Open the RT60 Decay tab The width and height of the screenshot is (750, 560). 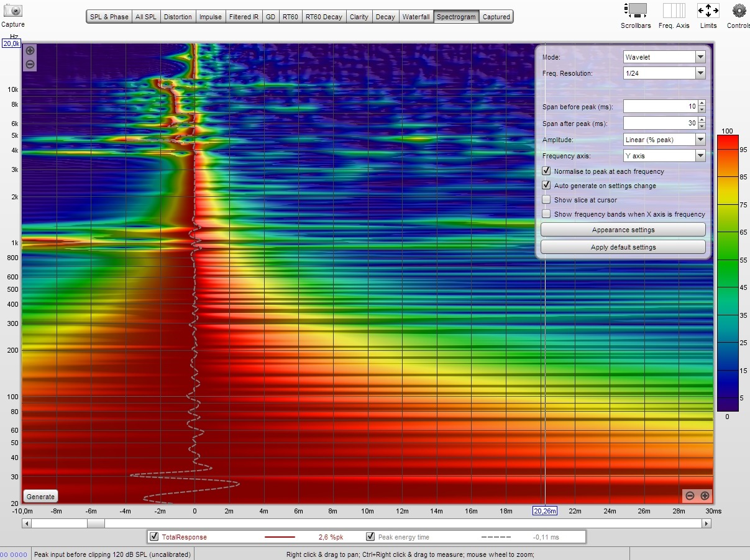click(x=324, y=17)
